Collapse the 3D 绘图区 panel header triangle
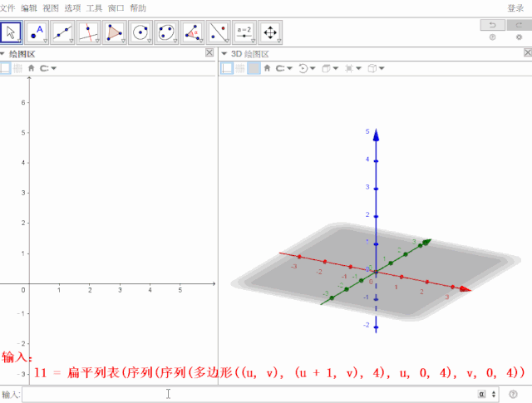The width and height of the screenshot is (532, 403). (224, 54)
